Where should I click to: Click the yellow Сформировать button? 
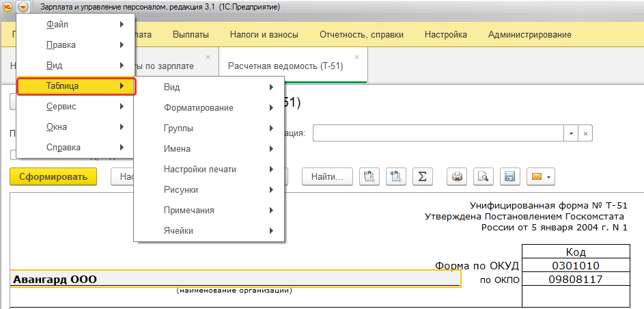[x=53, y=176]
